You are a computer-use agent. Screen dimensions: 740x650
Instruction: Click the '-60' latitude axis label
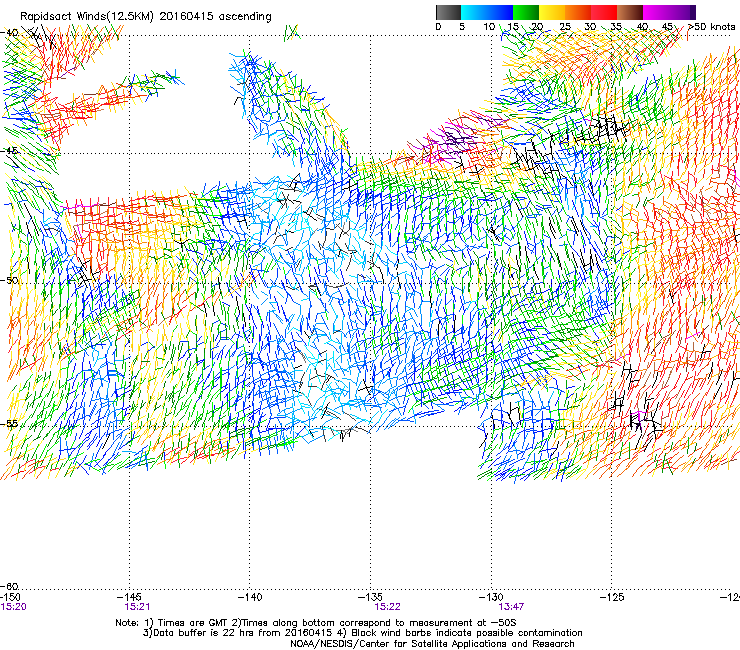pyautogui.click(x=9, y=586)
